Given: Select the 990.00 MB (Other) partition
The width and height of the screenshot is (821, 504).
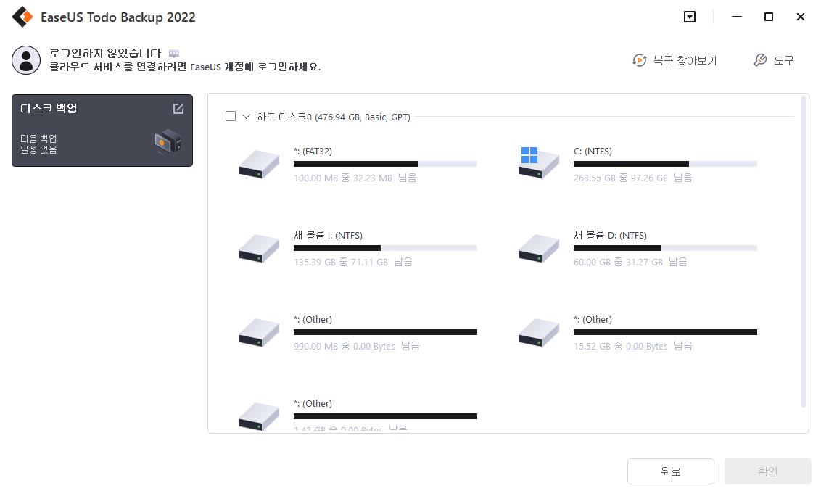Looking at the screenshot, I should coord(357,333).
